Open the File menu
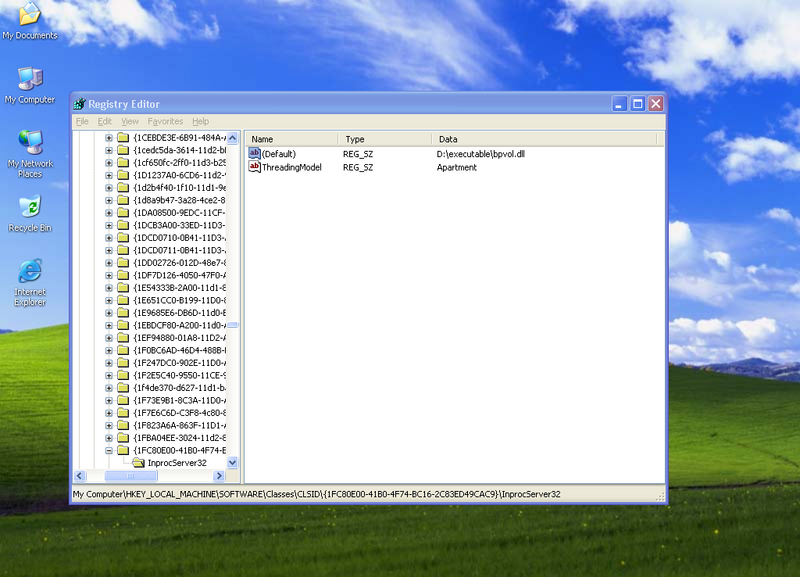 (x=82, y=121)
